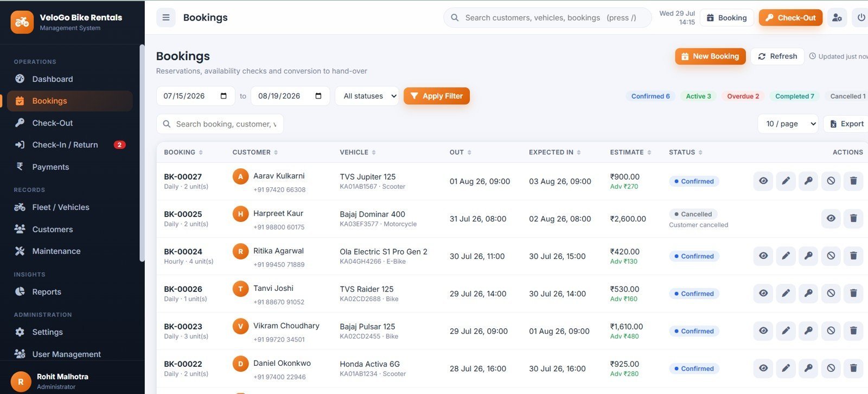
Task: Delete booking BK-00027
Action: pos(853,181)
